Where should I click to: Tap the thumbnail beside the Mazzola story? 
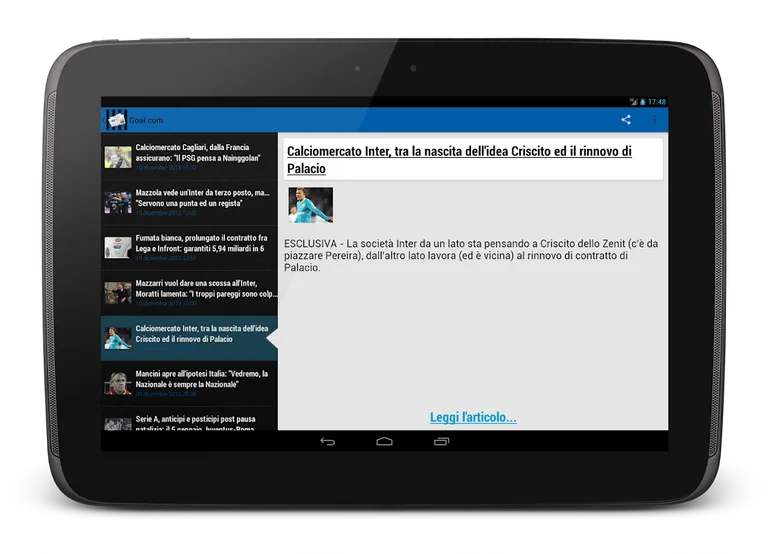pos(118,202)
